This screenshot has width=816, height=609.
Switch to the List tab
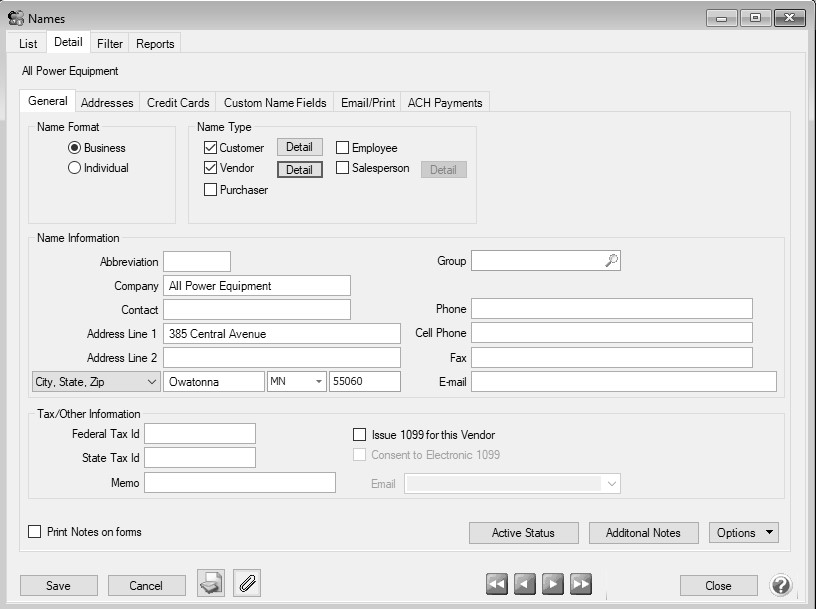tap(28, 44)
